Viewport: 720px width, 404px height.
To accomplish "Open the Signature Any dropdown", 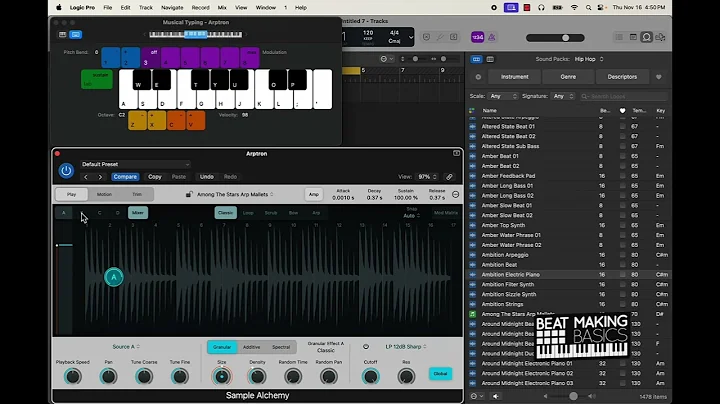I will 563,96.
